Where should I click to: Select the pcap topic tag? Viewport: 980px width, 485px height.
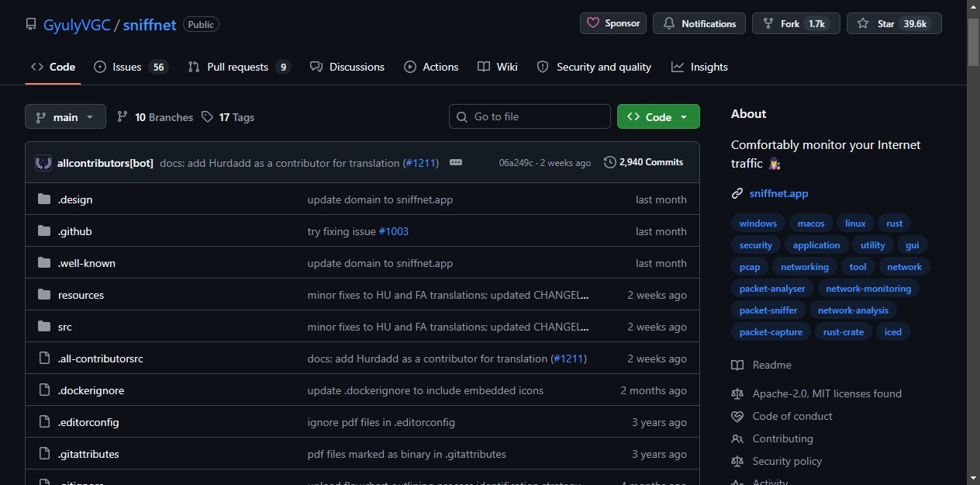coord(750,266)
